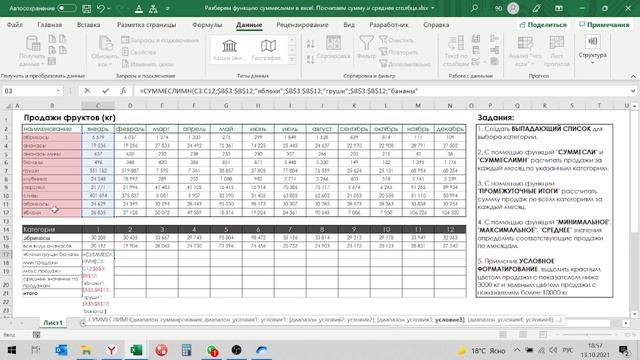Click the Name Box showing B3
This screenshot has width=640, height=360.
[x=28, y=91]
